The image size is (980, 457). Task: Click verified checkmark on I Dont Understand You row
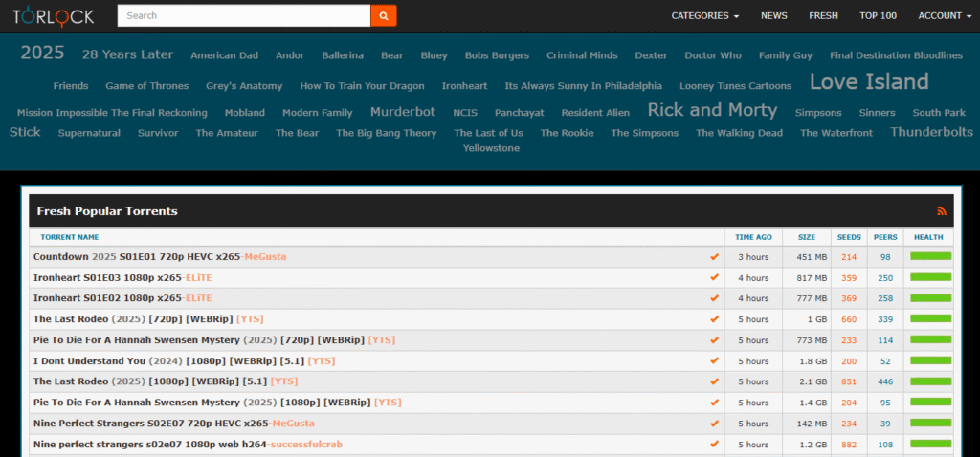pyautogui.click(x=714, y=360)
